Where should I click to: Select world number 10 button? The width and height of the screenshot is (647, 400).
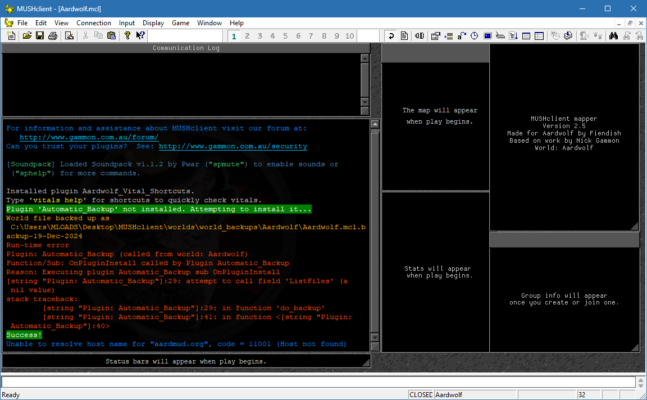click(x=349, y=36)
